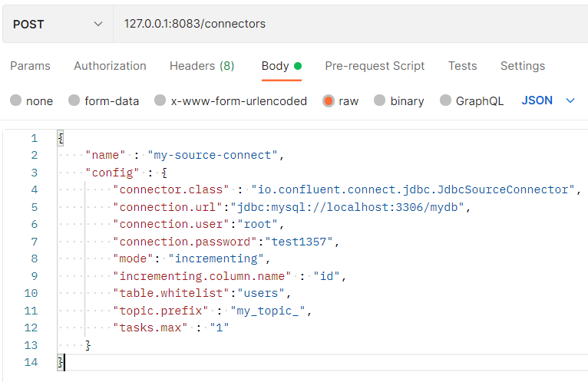This screenshot has width=588, height=382.
Task: Click the "mode" key on line 8
Action: click(133, 259)
